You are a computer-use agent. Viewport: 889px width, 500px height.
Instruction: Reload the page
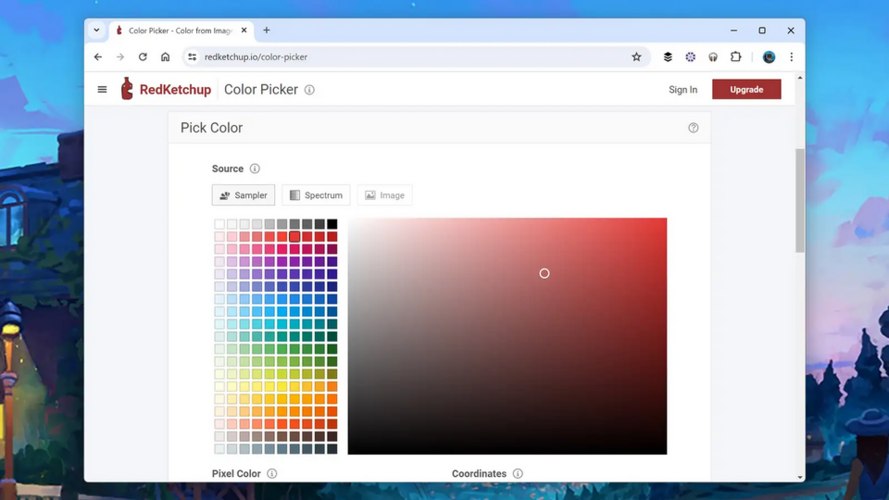[143, 57]
